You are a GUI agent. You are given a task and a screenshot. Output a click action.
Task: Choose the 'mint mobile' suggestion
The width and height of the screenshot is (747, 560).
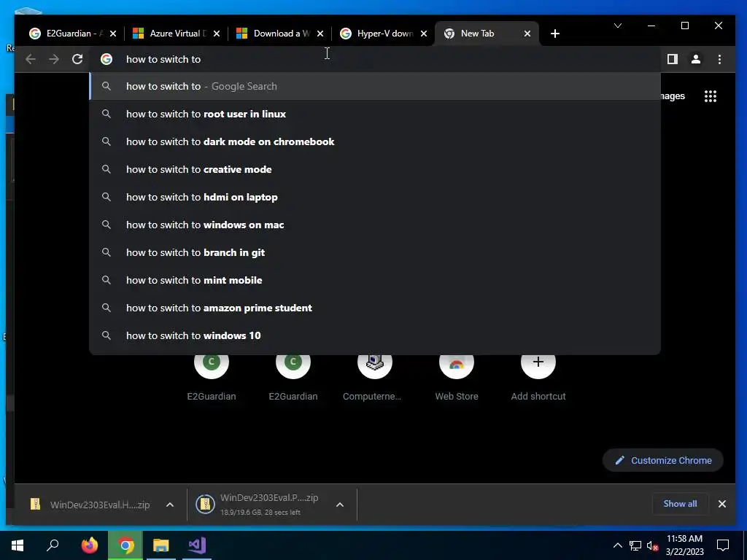click(374, 279)
